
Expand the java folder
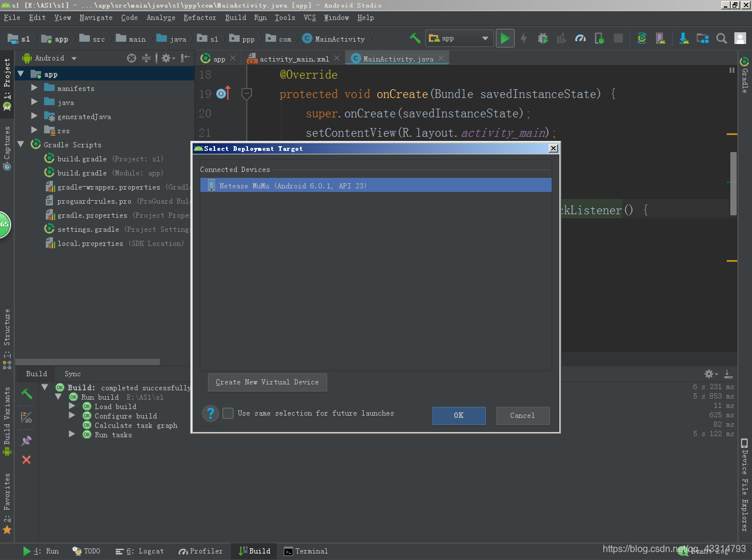[x=34, y=102]
